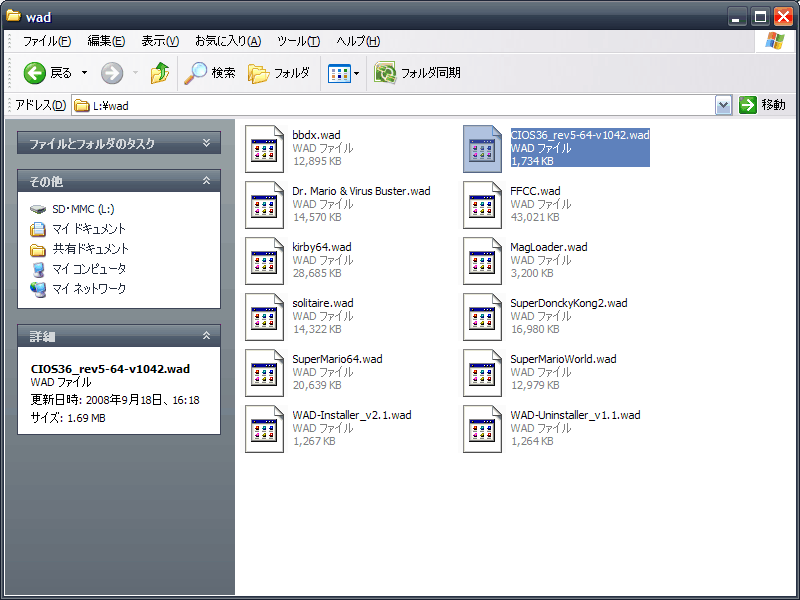The height and width of the screenshot is (600, 800).
Task: Open the Back history dropdown arrow
Action: pyautogui.click(x=84, y=73)
